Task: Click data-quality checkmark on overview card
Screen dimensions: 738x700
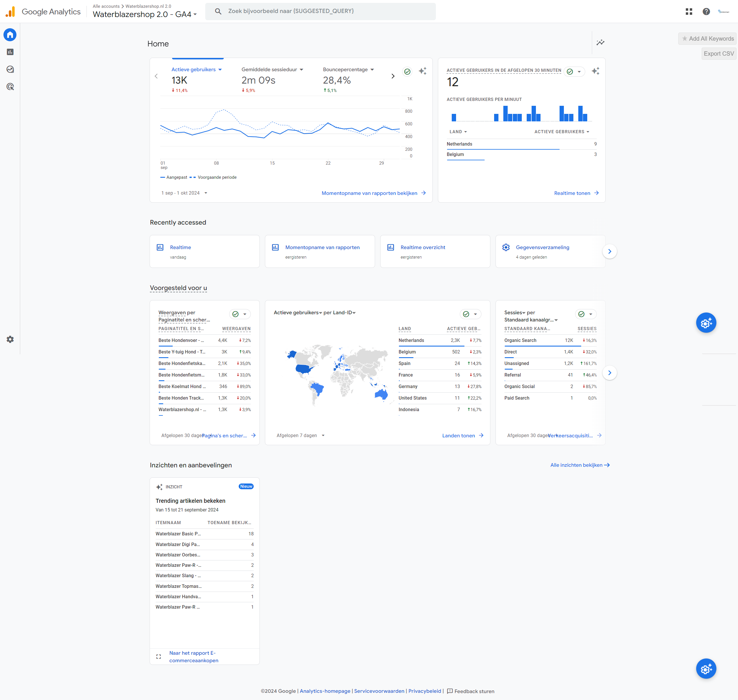Action: coord(407,71)
